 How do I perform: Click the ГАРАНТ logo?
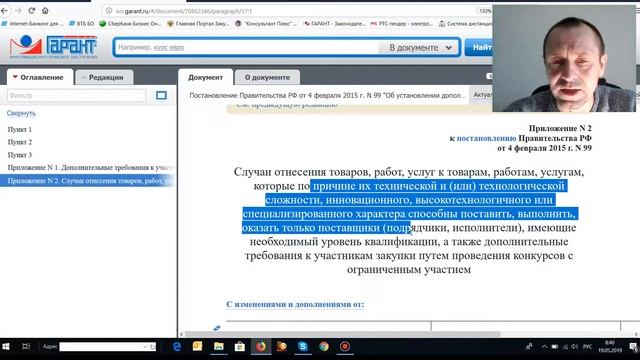(53, 47)
